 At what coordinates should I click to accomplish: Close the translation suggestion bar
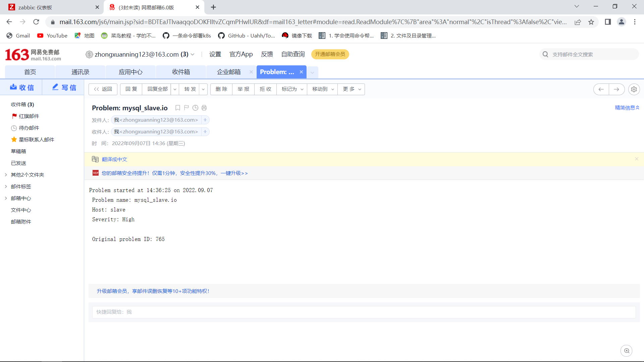coord(636,159)
